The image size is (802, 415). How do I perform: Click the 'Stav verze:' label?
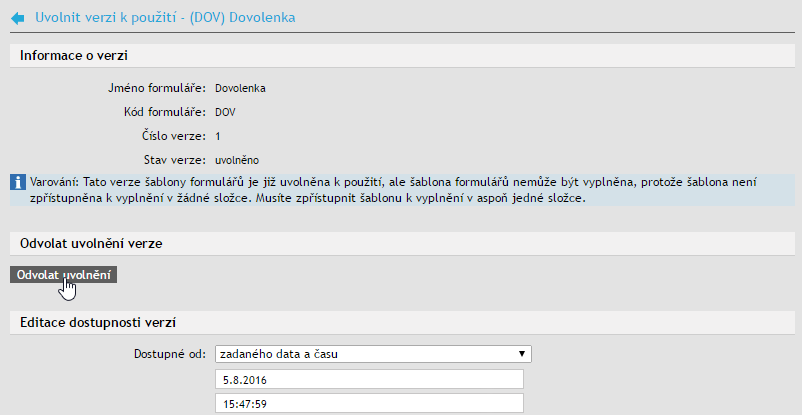[x=174, y=160]
